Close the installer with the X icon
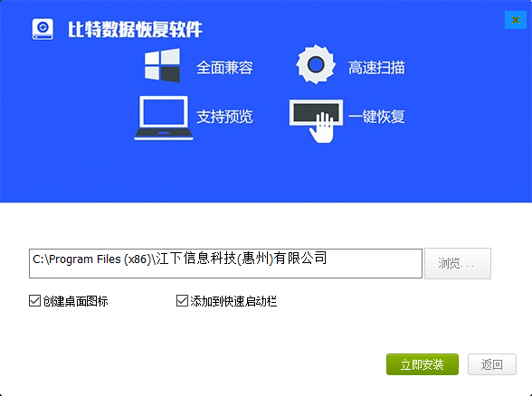This screenshot has width=532, height=396. 516,20
